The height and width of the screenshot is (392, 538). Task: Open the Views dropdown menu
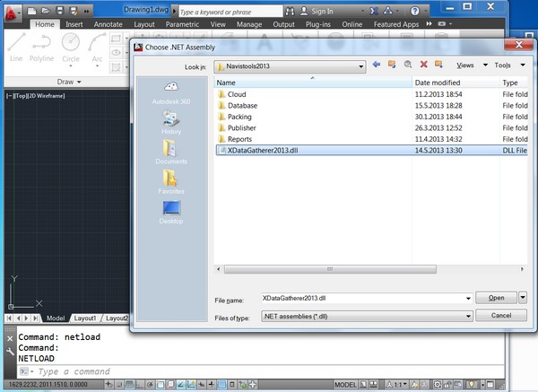tap(471, 65)
